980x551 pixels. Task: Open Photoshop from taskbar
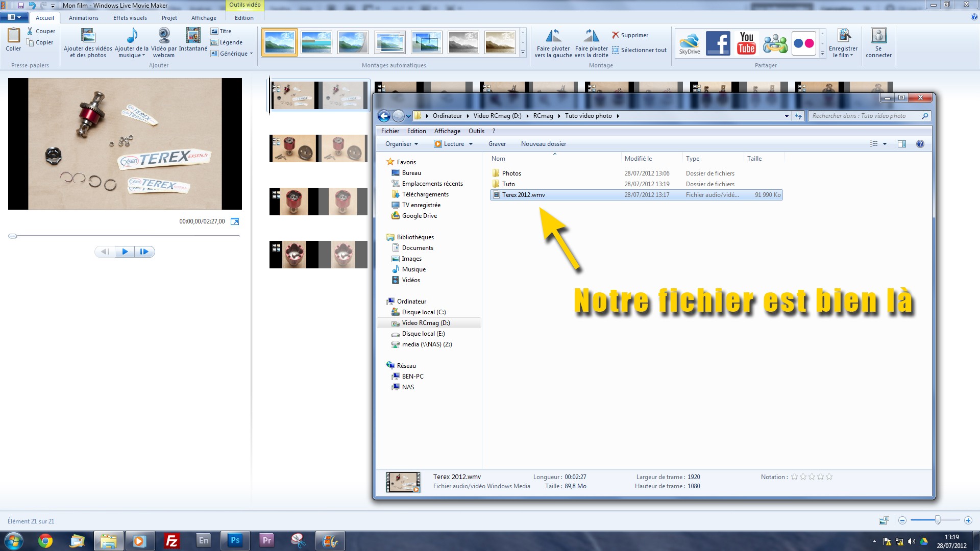[x=235, y=541]
